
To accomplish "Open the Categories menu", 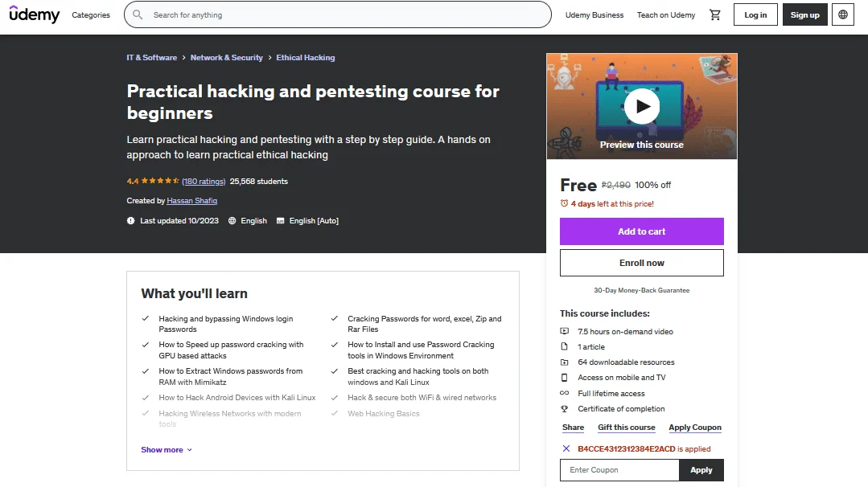I will [91, 15].
